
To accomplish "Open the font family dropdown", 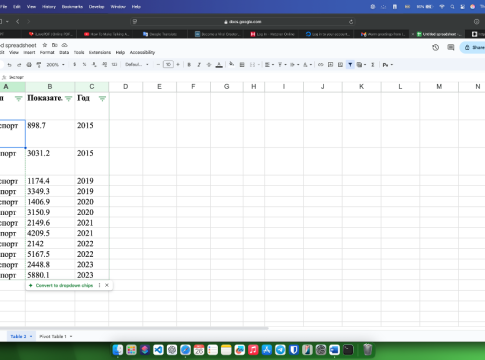I will tap(137, 65).
